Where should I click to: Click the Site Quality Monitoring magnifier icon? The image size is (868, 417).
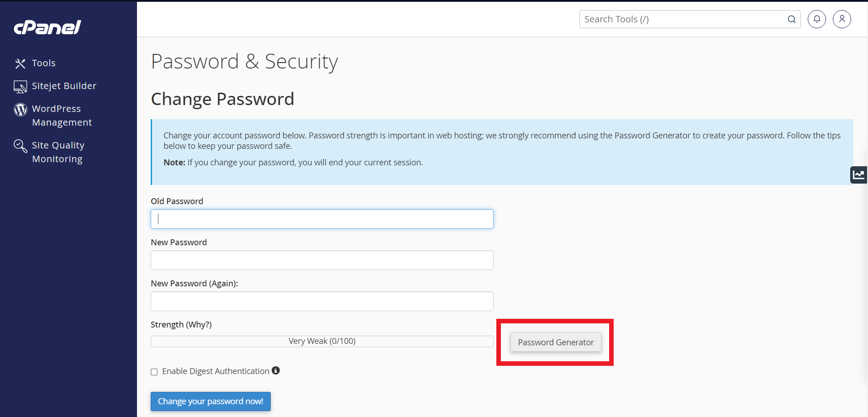20,146
